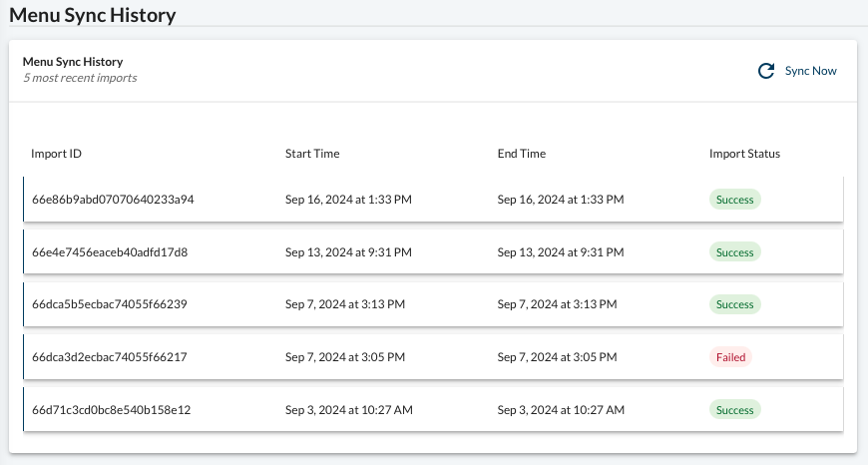Select import ID 66d71c3cd0bc8e540b158e12
868x465 pixels.
pyautogui.click(x=112, y=410)
